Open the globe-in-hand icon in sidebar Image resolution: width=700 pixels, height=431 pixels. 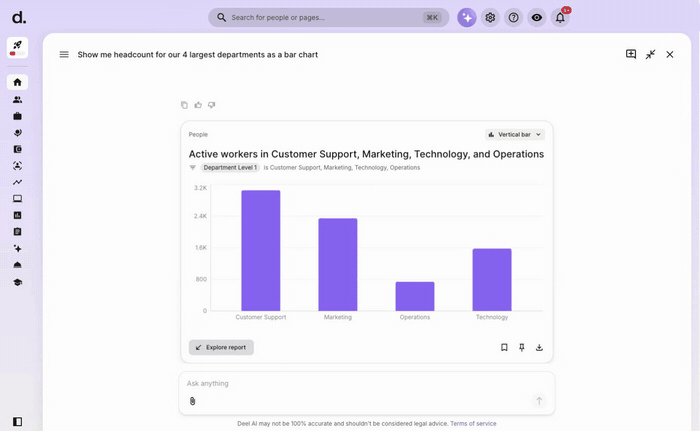tap(17, 133)
